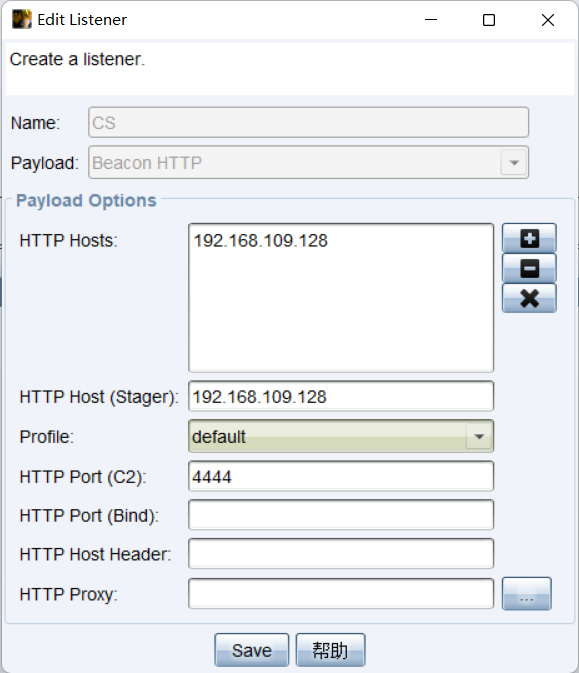Focus the HTTP Proxy text field
The height and width of the screenshot is (673, 579).
point(341,594)
